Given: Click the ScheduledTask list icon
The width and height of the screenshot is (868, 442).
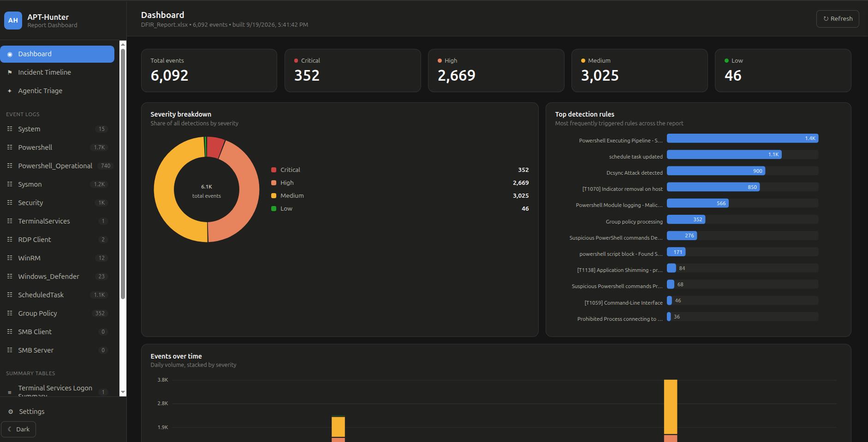Looking at the screenshot, I should coord(10,295).
